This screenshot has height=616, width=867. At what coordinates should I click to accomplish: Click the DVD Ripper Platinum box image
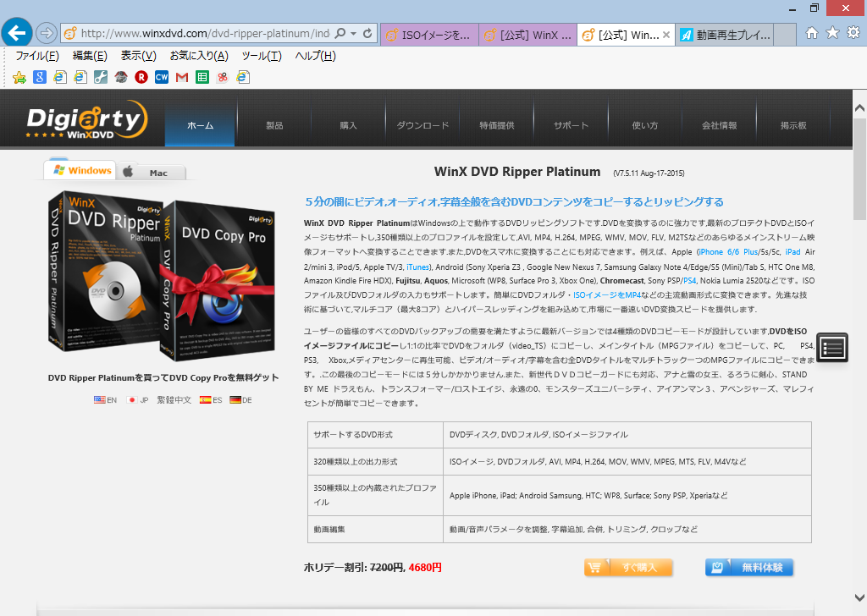click(105, 271)
